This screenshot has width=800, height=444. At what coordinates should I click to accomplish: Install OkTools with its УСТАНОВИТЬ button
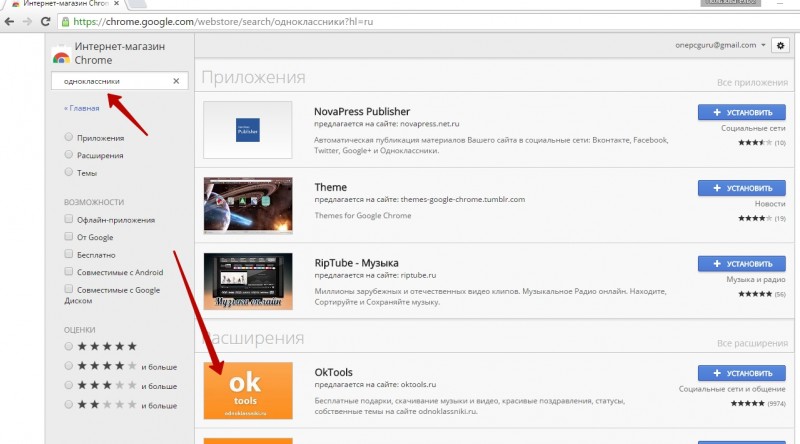pyautogui.click(x=741, y=373)
